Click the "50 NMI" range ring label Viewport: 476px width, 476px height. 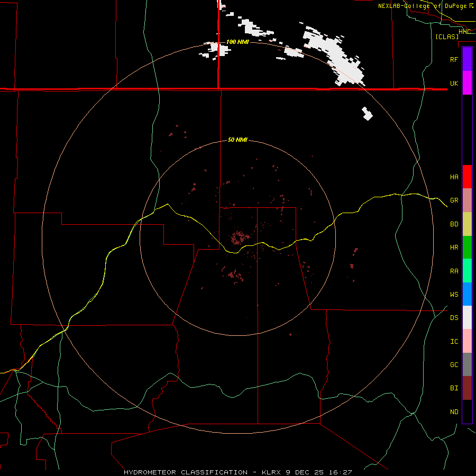click(x=237, y=140)
